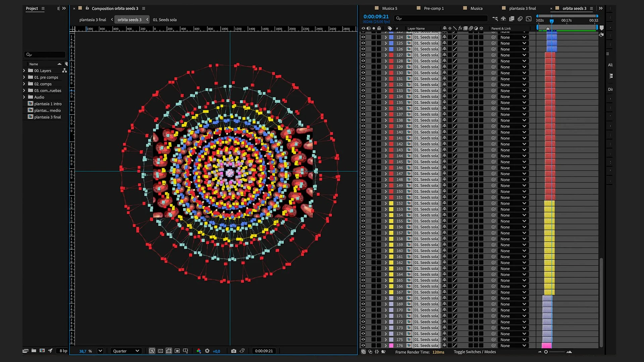The width and height of the screenshot is (644, 362).
Task: Click the composition mini-flowchart icon
Action: click(x=495, y=19)
